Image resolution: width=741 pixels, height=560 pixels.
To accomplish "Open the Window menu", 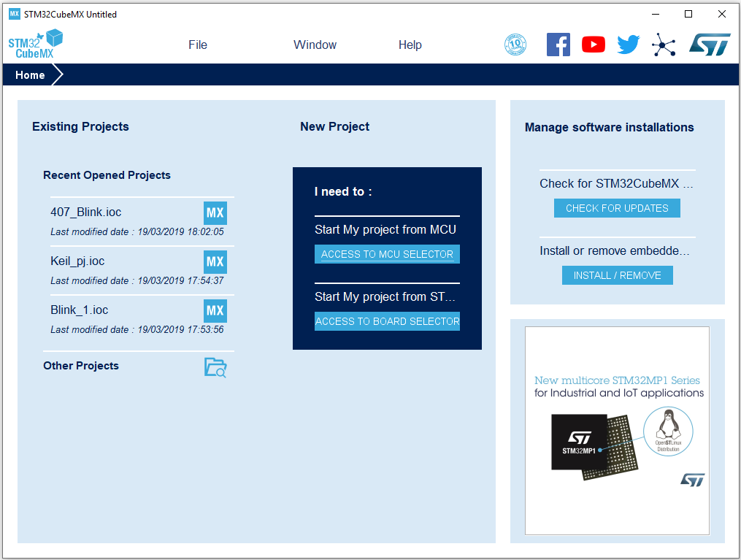I will (x=315, y=45).
